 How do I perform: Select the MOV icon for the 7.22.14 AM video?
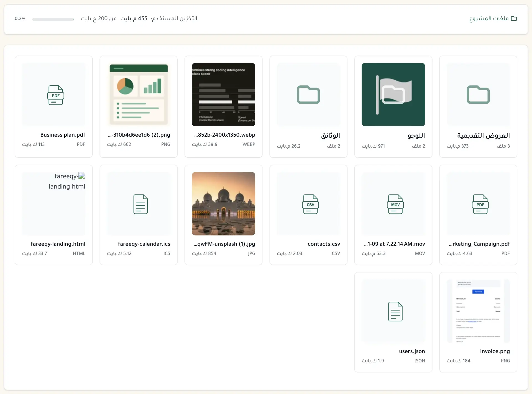[395, 204]
